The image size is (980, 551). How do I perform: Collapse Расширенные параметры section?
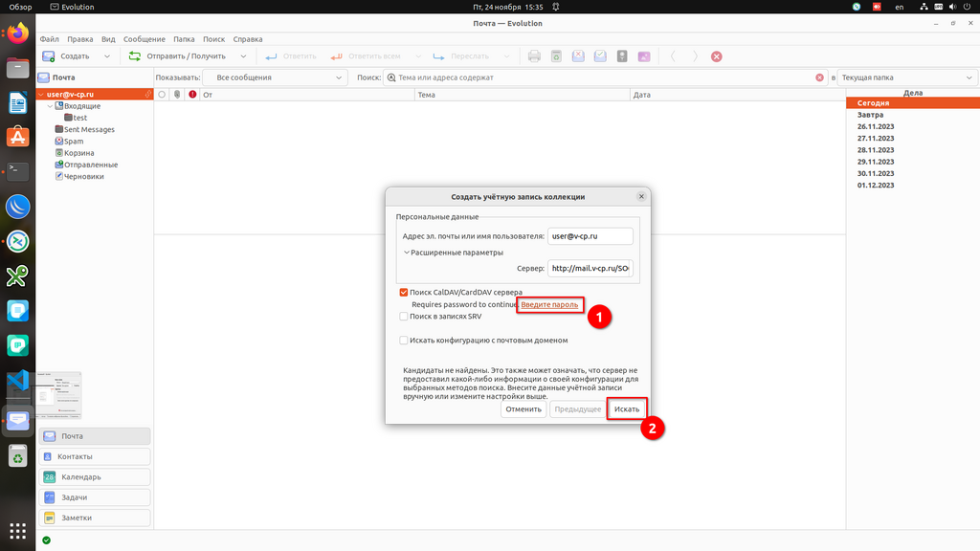(x=407, y=253)
